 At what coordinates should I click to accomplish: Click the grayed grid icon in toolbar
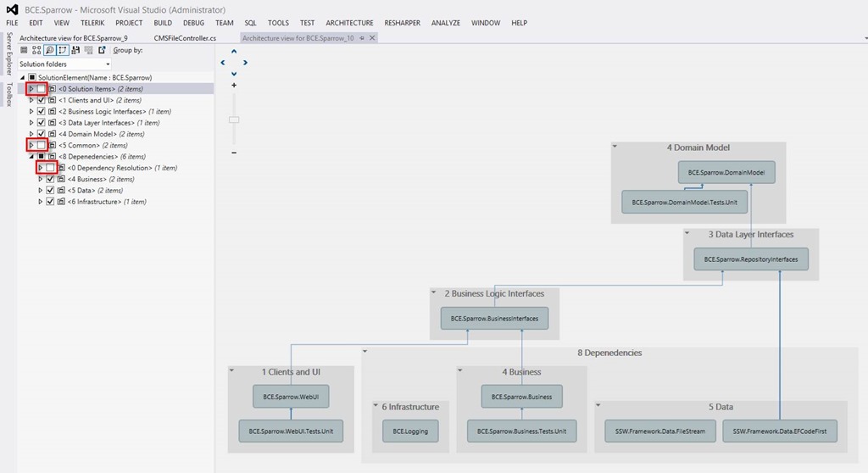click(x=88, y=50)
